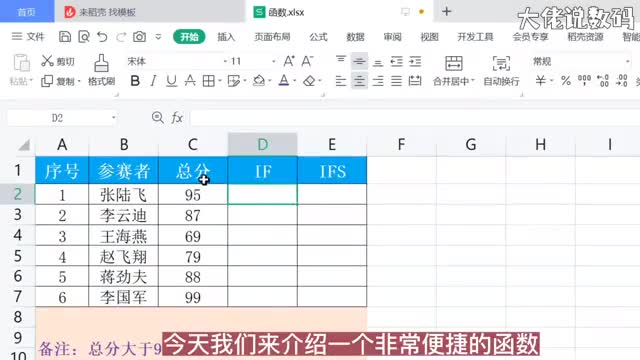The image size is (640, 360).
Task: Click the screenshot camera icon
Action: [140, 37]
